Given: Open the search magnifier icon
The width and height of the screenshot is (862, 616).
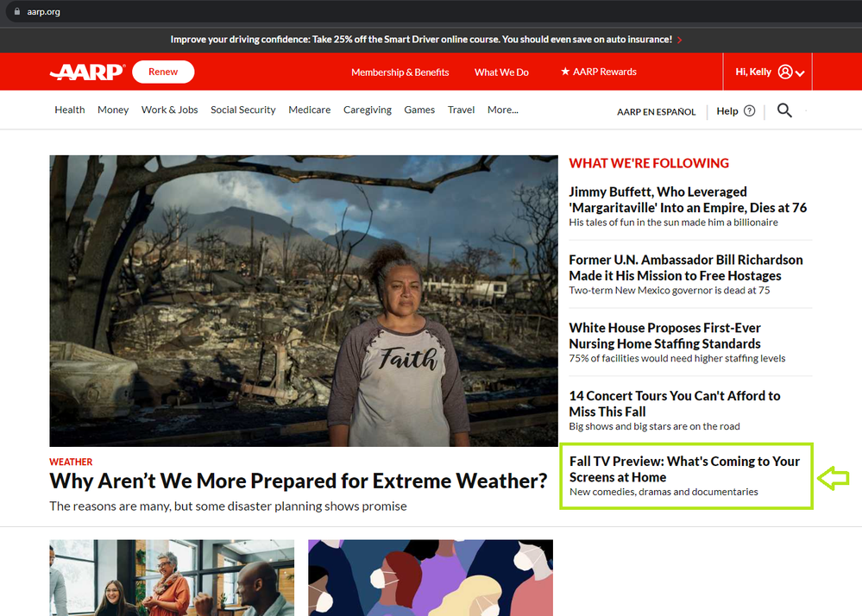Looking at the screenshot, I should (x=784, y=110).
